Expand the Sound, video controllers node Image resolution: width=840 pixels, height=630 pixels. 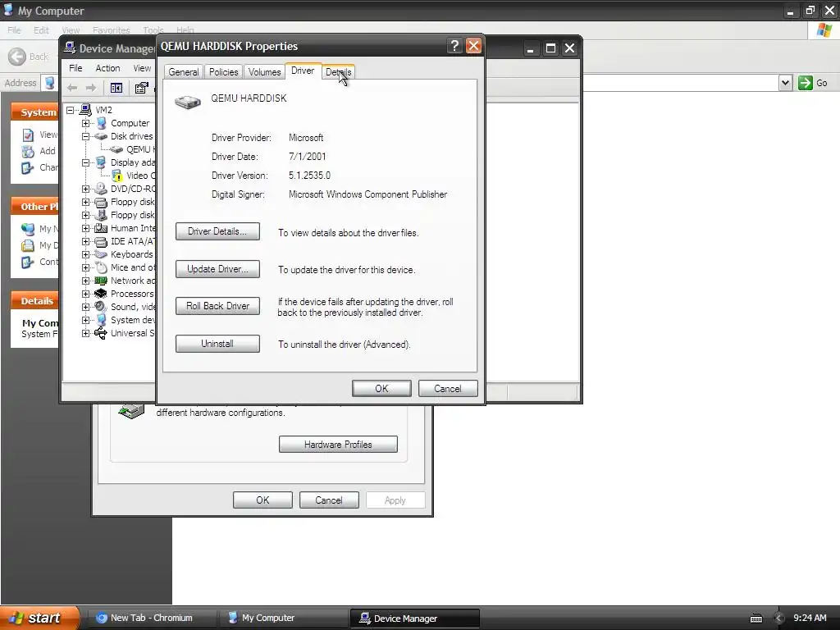pyautogui.click(x=85, y=307)
